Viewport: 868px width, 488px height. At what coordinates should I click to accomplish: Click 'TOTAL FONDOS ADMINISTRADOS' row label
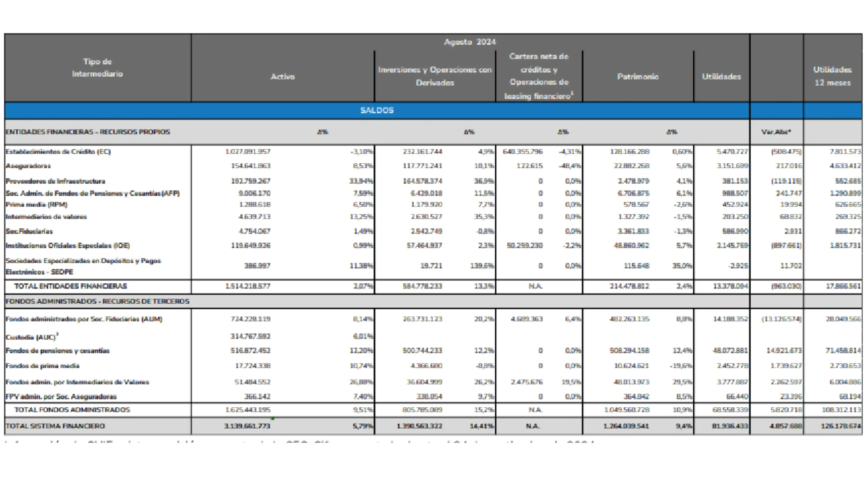tap(72, 410)
